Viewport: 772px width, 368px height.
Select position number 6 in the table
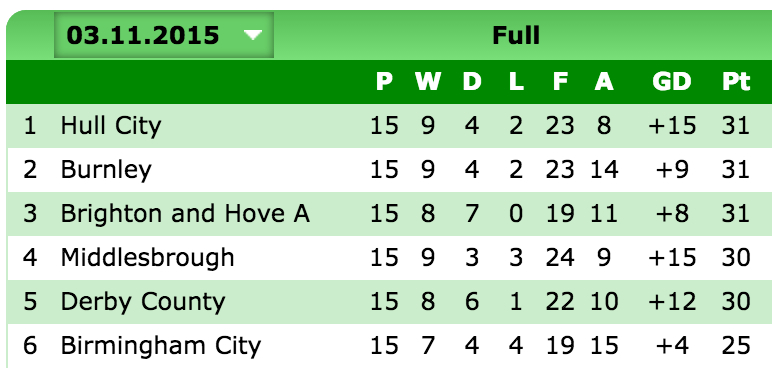(30, 346)
